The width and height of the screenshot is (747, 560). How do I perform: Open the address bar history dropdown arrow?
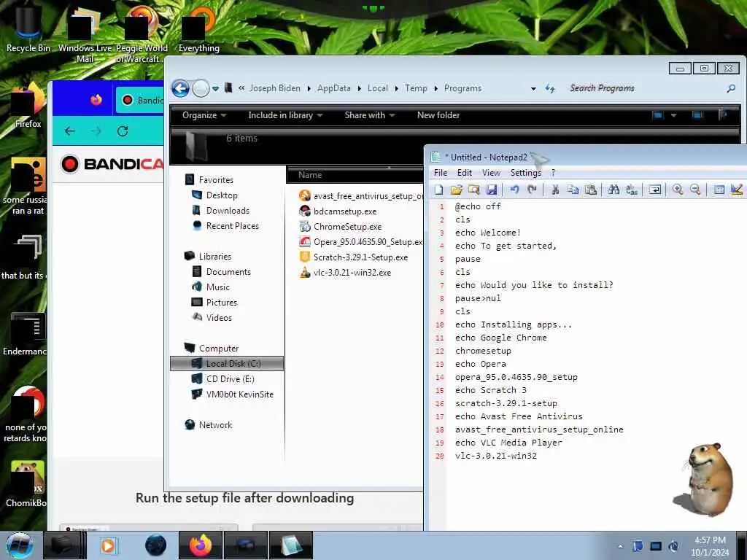point(533,88)
